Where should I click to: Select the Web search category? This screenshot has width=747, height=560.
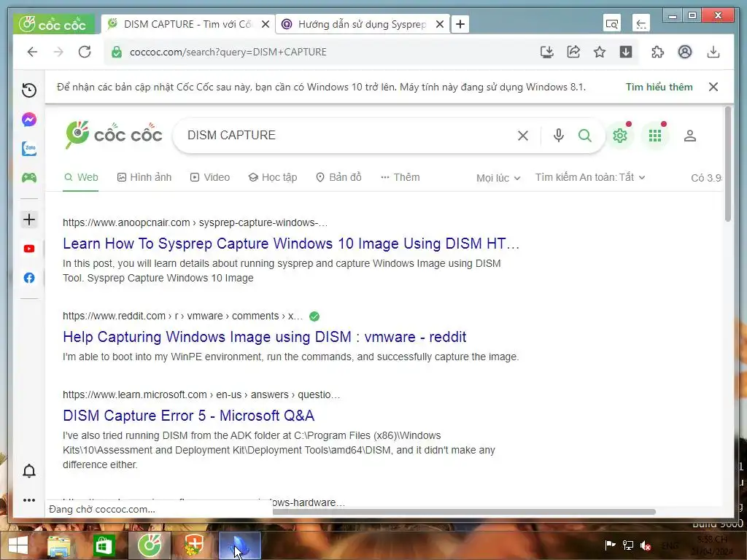click(x=81, y=177)
